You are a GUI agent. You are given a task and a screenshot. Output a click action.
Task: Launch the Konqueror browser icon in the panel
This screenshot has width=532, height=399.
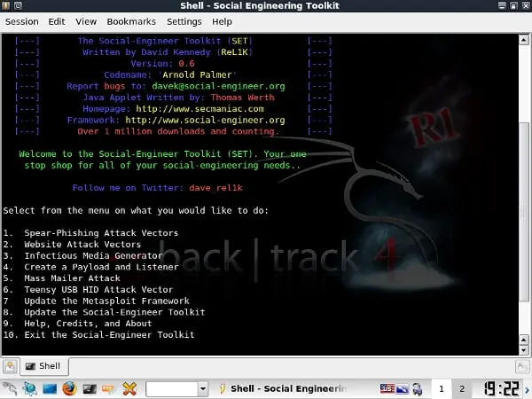(x=30, y=388)
